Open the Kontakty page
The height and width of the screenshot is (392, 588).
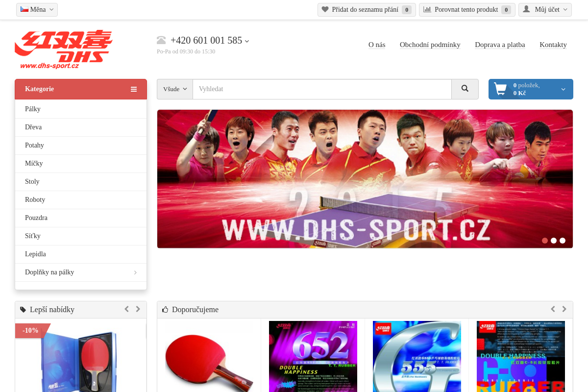tap(553, 45)
